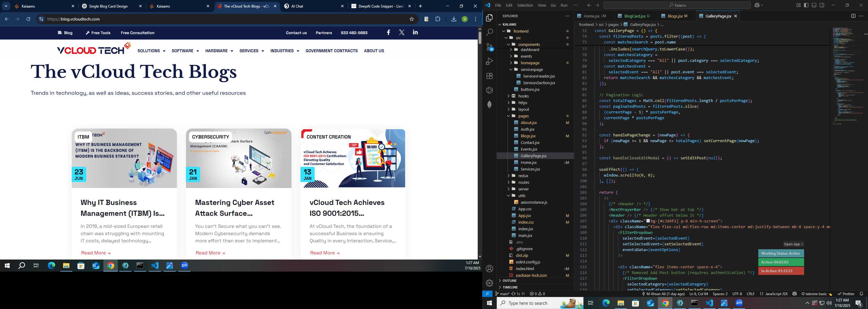
Task: Open the VS Code Manage gear icon
Action: point(489,283)
